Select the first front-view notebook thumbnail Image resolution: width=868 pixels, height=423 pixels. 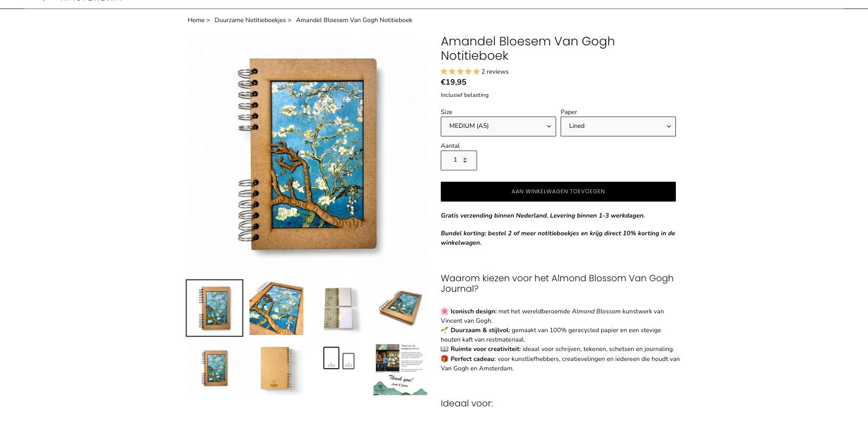215,308
